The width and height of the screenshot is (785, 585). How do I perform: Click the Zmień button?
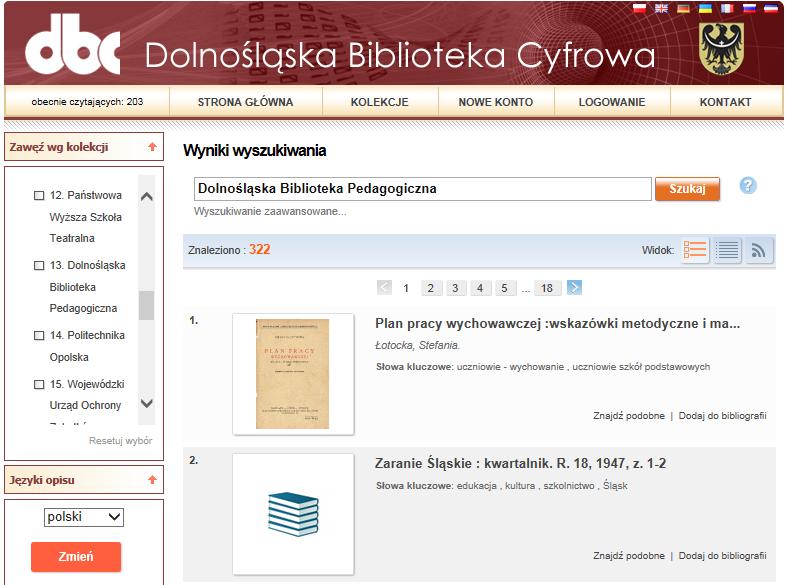pyautogui.click(x=76, y=556)
